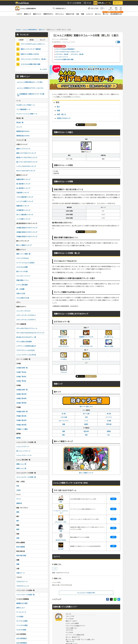Click the World of Tanks game icon

(61, 536)
